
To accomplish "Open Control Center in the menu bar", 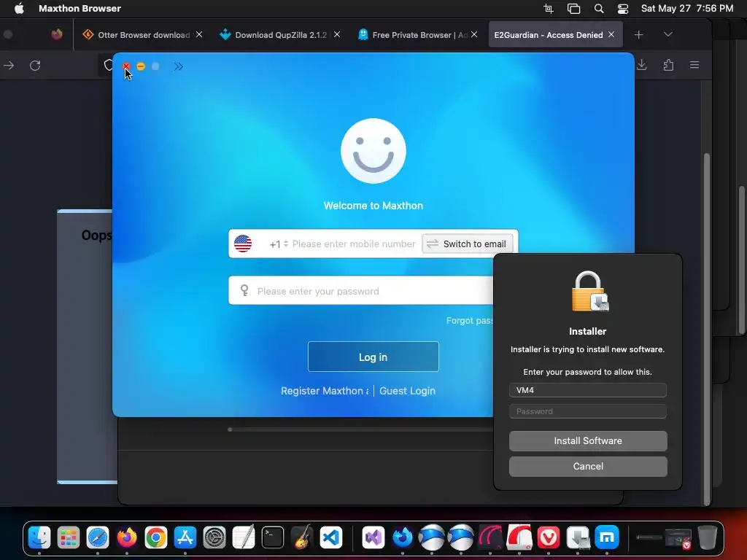I will 623,9.
